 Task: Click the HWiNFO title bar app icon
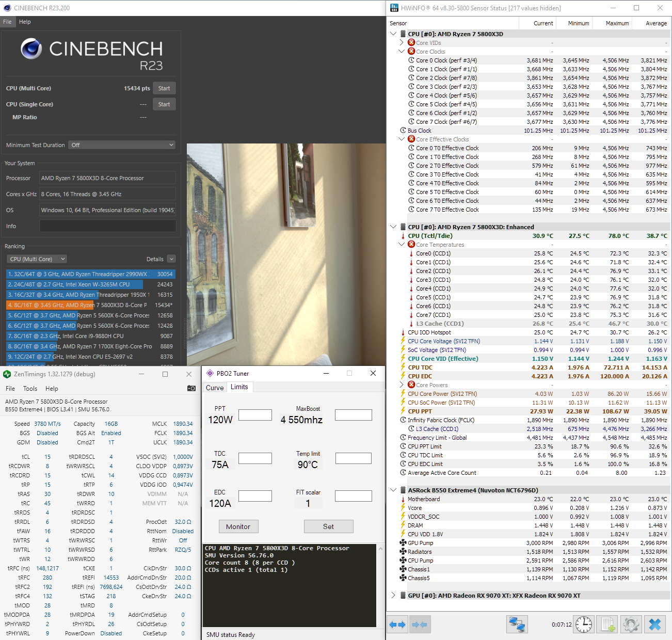[394, 8]
